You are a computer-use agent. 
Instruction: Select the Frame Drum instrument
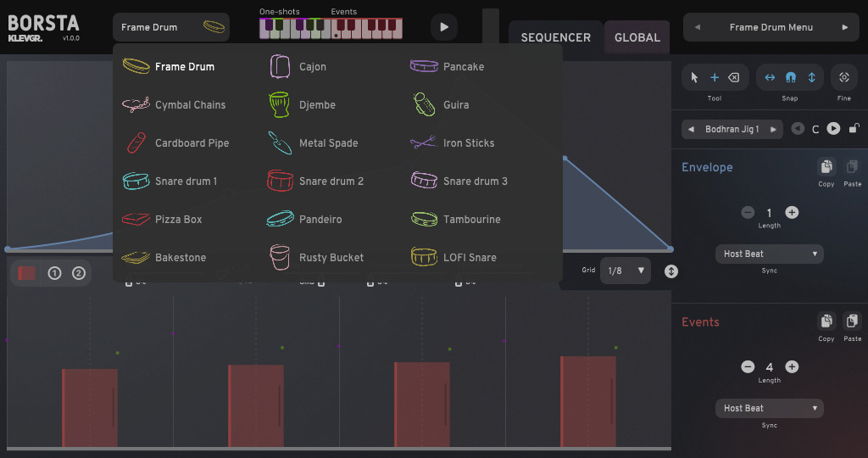pyautogui.click(x=169, y=66)
